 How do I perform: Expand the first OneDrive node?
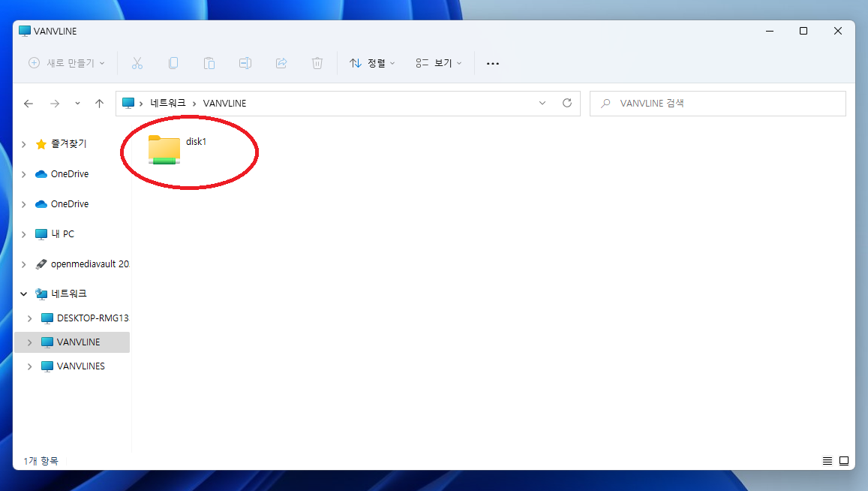click(x=24, y=174)
